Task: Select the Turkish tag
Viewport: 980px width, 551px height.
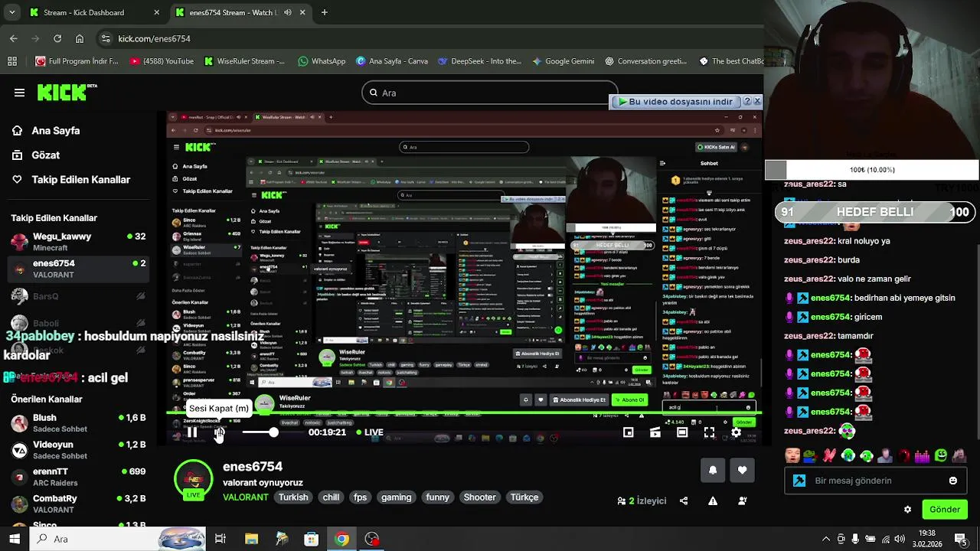Action: point(293,497)
